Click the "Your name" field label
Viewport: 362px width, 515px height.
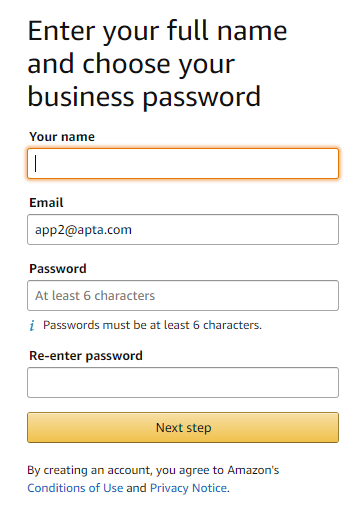point(62,137)
